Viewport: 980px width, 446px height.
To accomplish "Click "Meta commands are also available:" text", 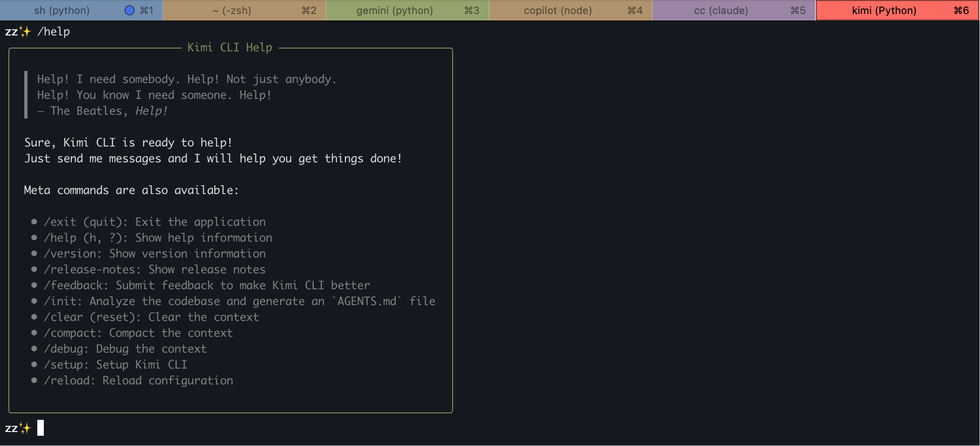I will tap(131, 190).
